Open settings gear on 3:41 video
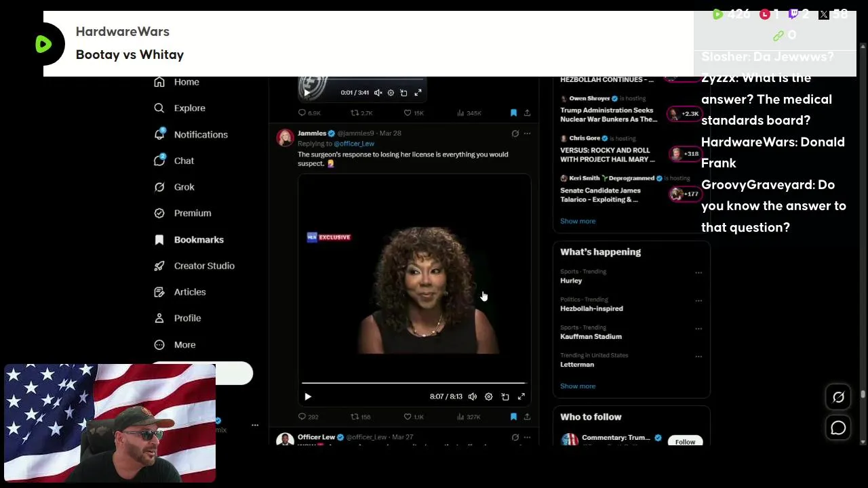The height and width of the screenshot is (488, 868). tap(391, 93)
